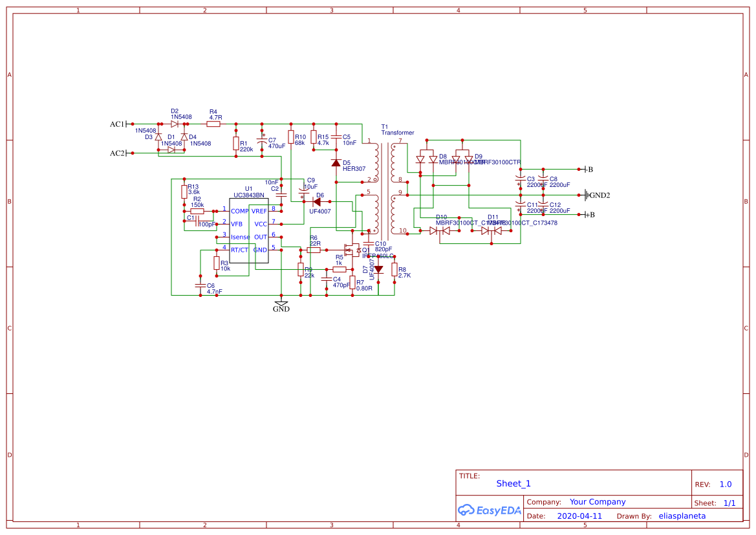This screenshot has height=535, width=756.
Task: Click Your Company in the title block
Action: (597, 501)
